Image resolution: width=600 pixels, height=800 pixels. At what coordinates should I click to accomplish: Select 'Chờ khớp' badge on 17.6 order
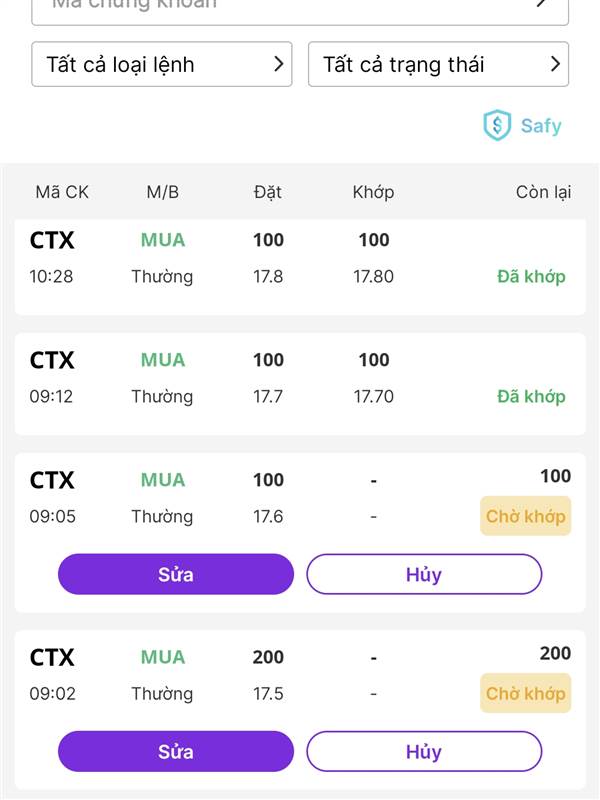[x=526, y=516]
